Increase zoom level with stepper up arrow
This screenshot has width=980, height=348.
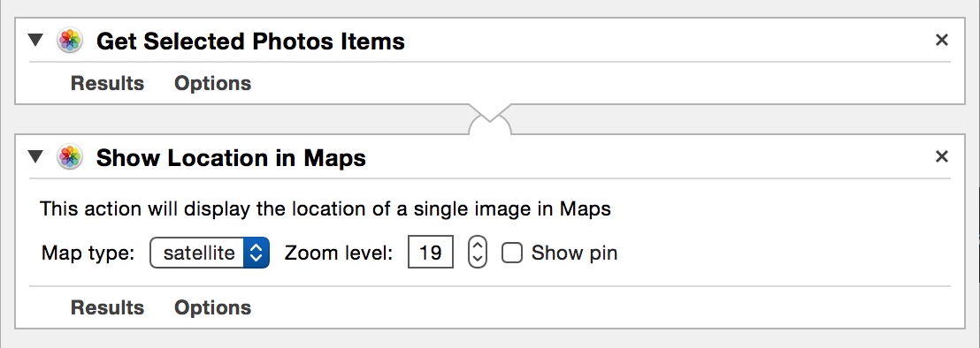tap(478, 245)
